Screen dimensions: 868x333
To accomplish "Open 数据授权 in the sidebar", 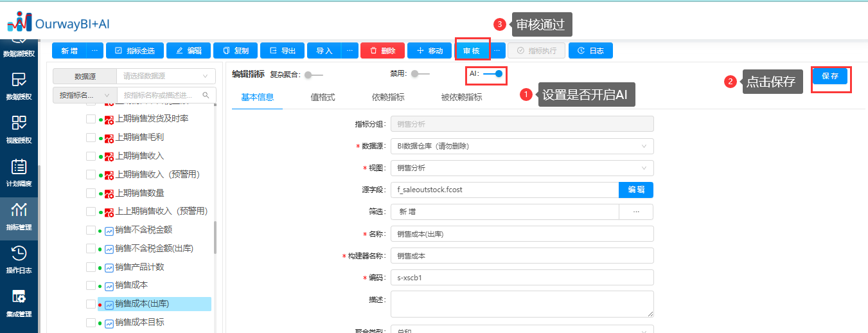I will [19, 85].
